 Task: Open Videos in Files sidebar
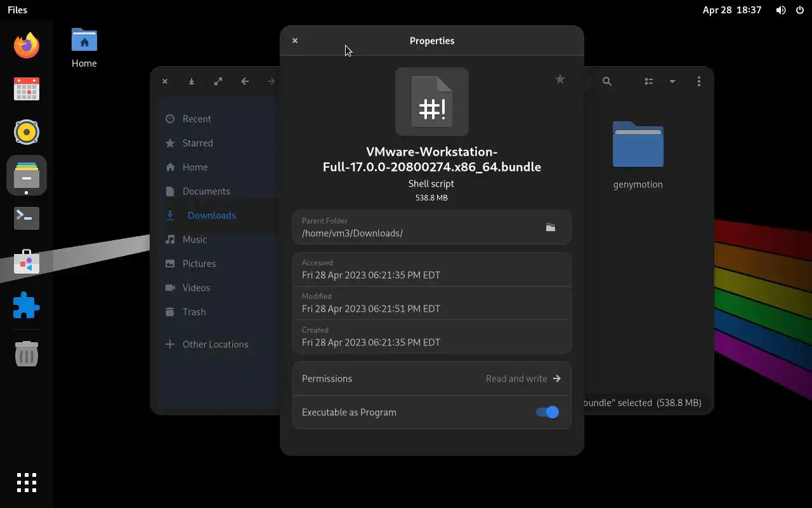(196, 288)
